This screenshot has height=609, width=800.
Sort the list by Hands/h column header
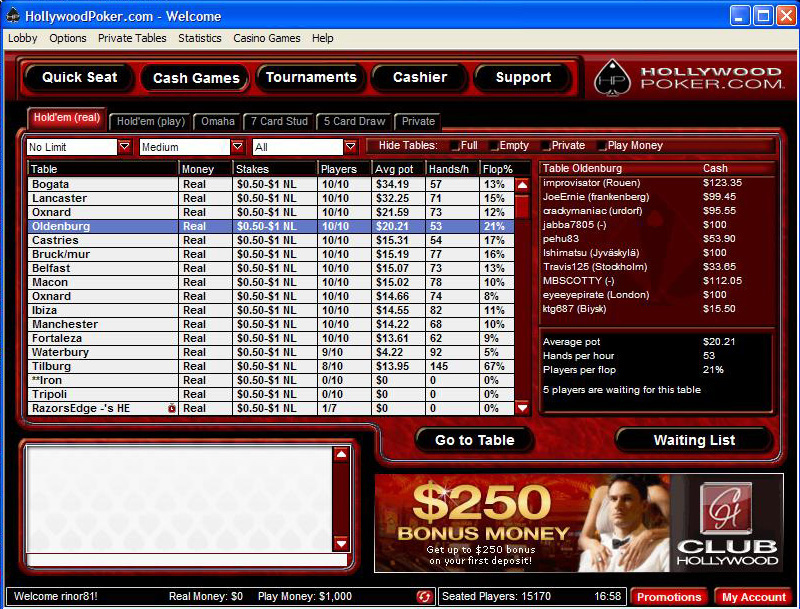tap(453, 169)
